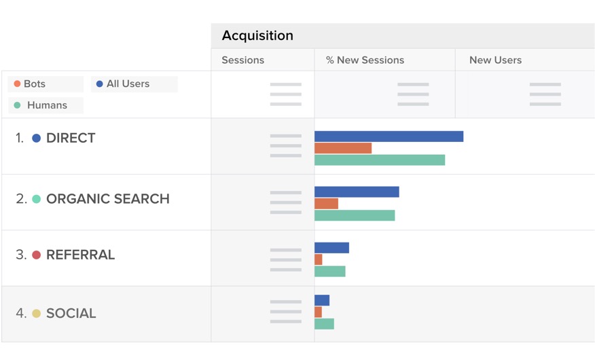Toggle the All Users legend filter
595x364 pixels.
133,84
